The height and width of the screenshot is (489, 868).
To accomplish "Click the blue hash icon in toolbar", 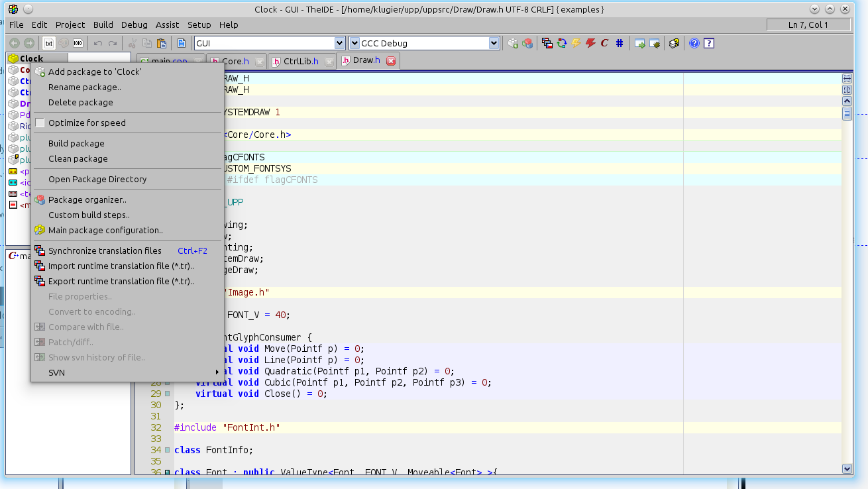I will pyautogui.click(x=620, y=43).
